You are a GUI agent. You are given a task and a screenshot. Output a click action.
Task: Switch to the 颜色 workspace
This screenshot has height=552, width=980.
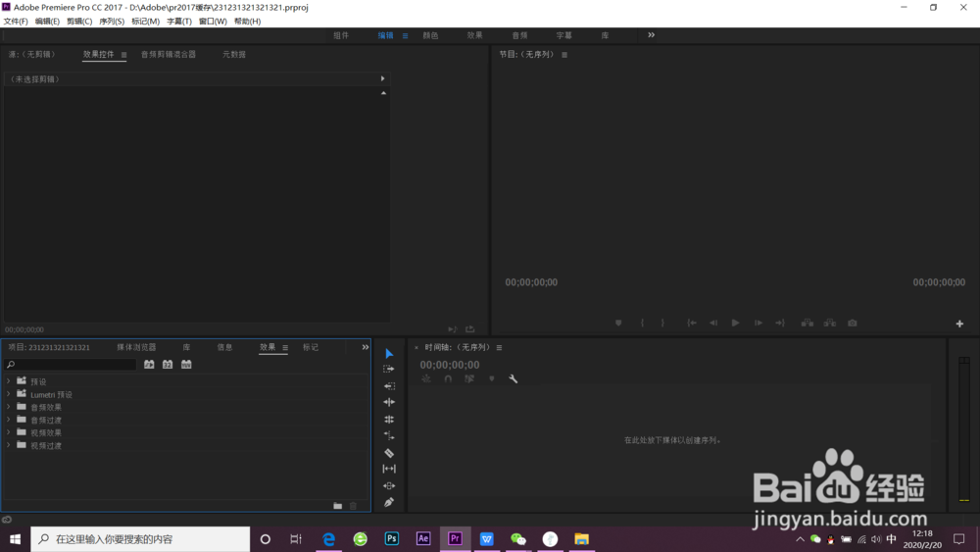click(x=430, y=35)
